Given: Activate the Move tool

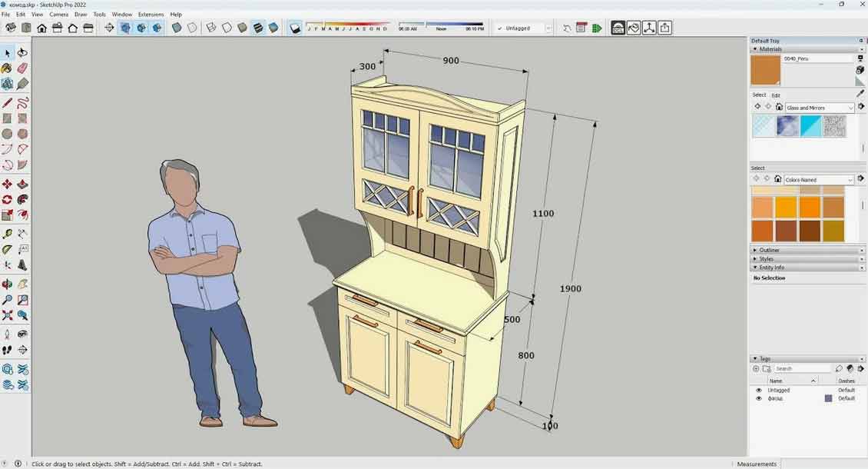Looking at the screenshot, I should click(x=7, y=184).
